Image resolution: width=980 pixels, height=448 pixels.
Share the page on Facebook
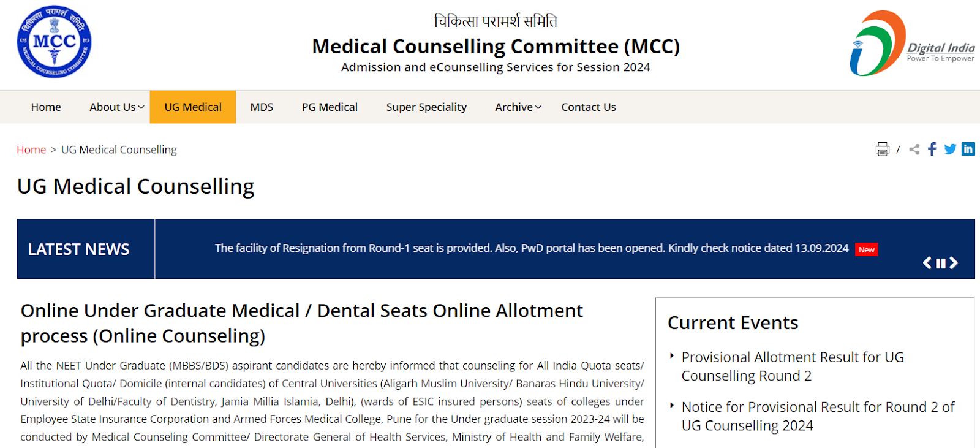(932, 149)
